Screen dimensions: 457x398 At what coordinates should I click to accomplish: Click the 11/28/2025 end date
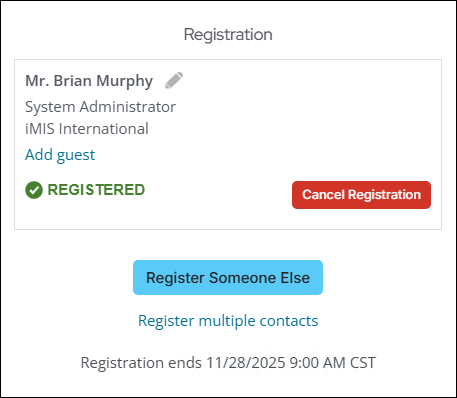[x=245, y=363]
